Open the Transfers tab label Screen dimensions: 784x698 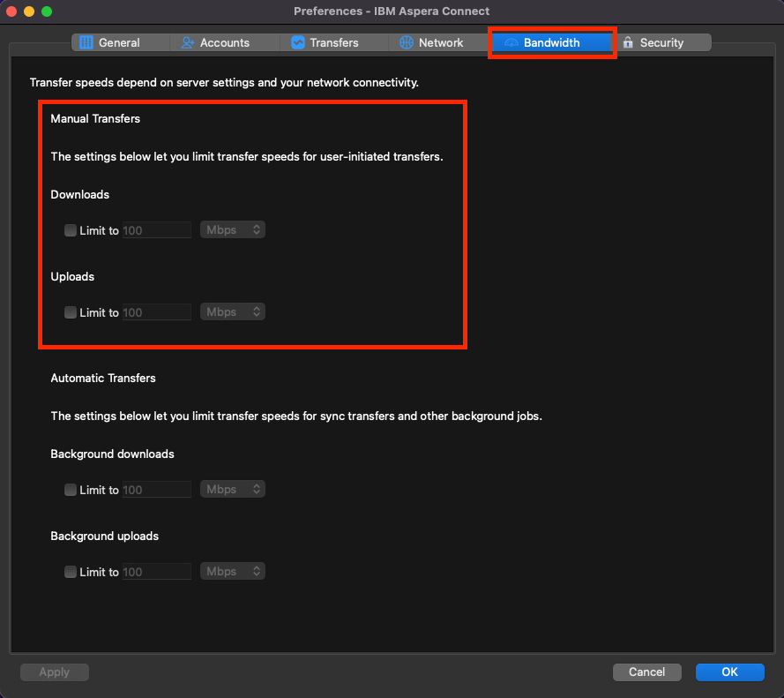click(x=334, y=43)
